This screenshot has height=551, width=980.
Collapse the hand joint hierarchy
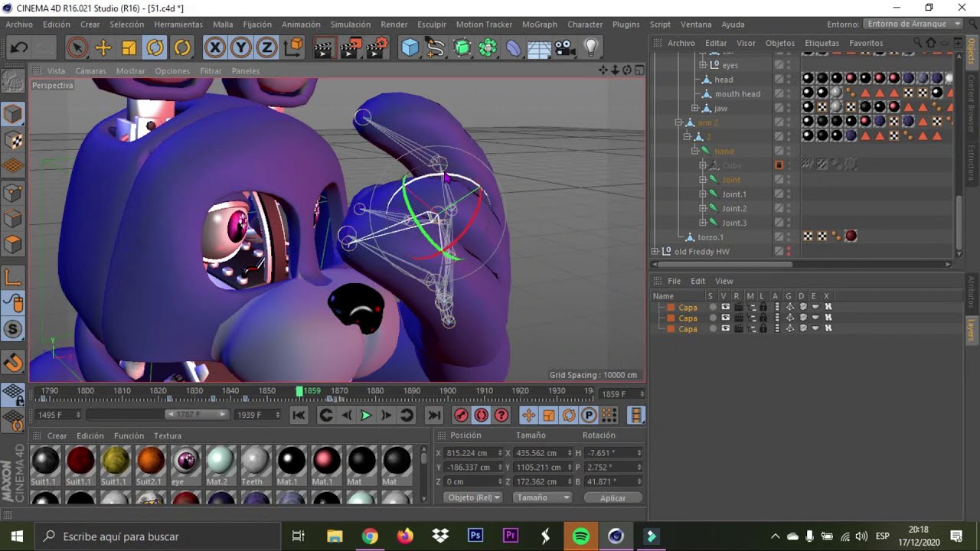(695, 151)
